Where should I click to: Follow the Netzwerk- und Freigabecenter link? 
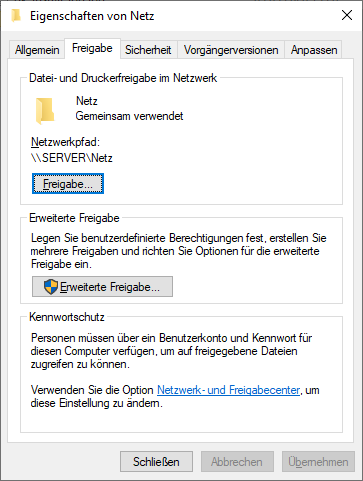tap(228, 390)
